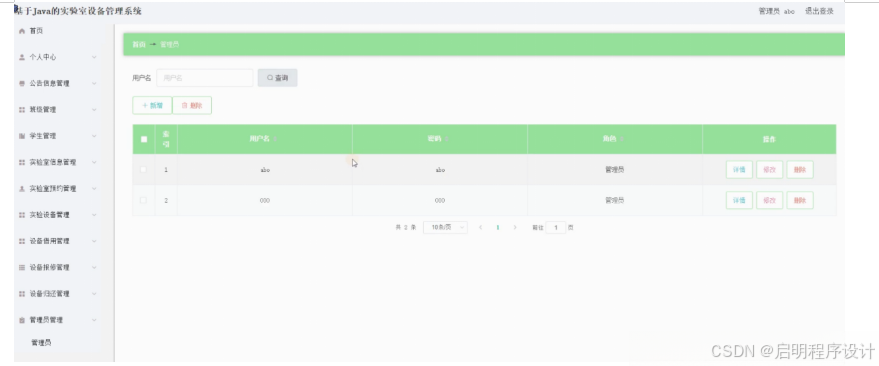
Task: Collapse the 管理员管理 chevron
Action: [x=94, y=320]
